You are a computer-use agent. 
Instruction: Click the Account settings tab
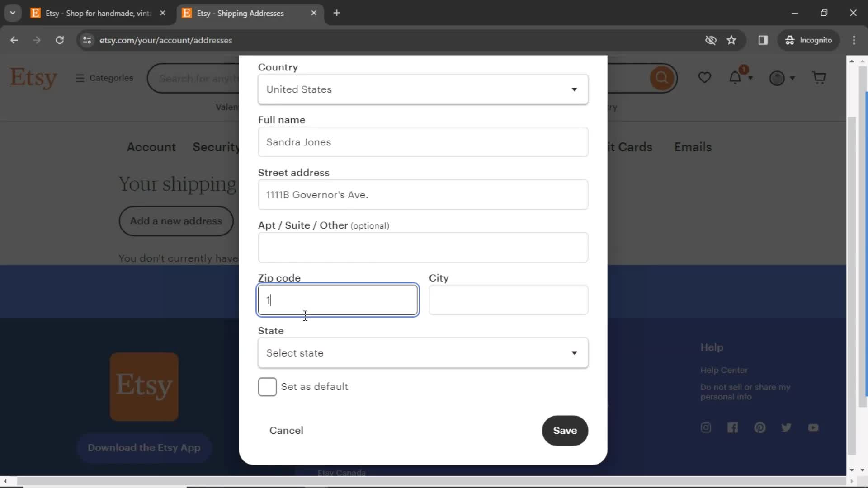click(x=151, y=147)
